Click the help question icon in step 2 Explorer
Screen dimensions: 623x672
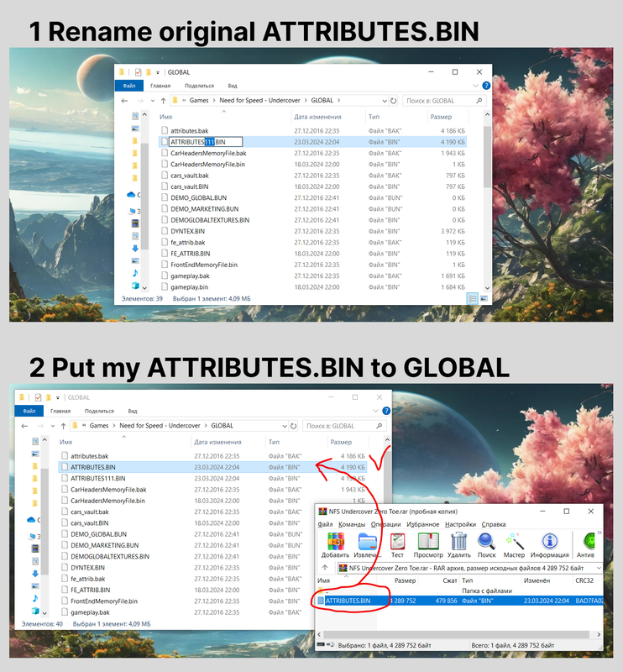pos(386,411)
